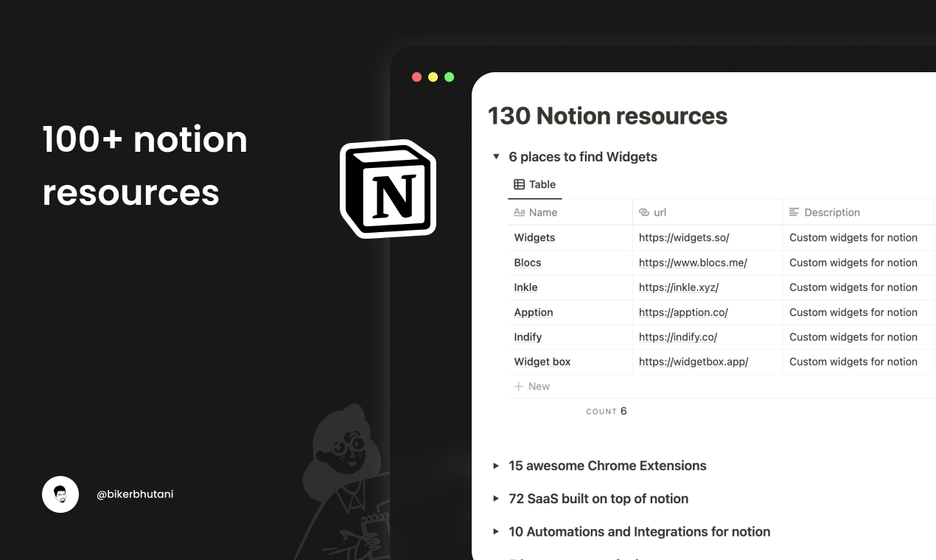Click the description cell in Inkle row
The width and height of the screenshot is (936, 560).
(859, 287)
